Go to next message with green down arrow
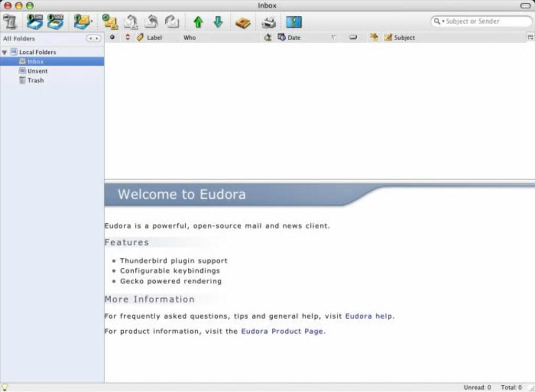 [218, 22]
